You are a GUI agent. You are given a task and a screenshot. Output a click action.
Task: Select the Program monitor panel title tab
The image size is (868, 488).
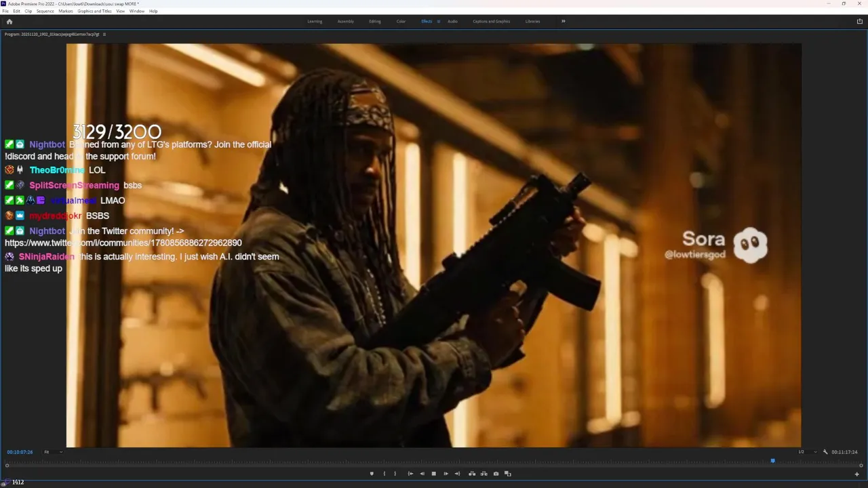(52, 34)
